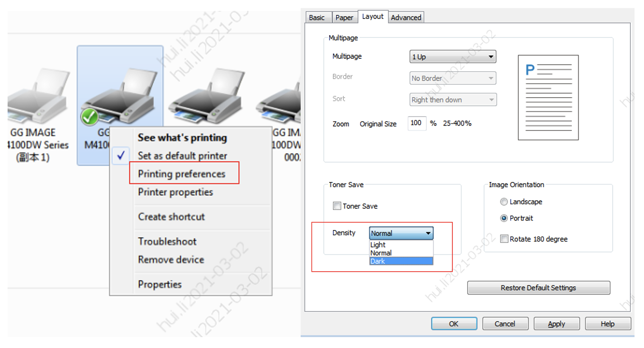Open the Multipage 1 Up dropdown
The height and width of the screenshot is (348, 644).
tap(452, 57)
